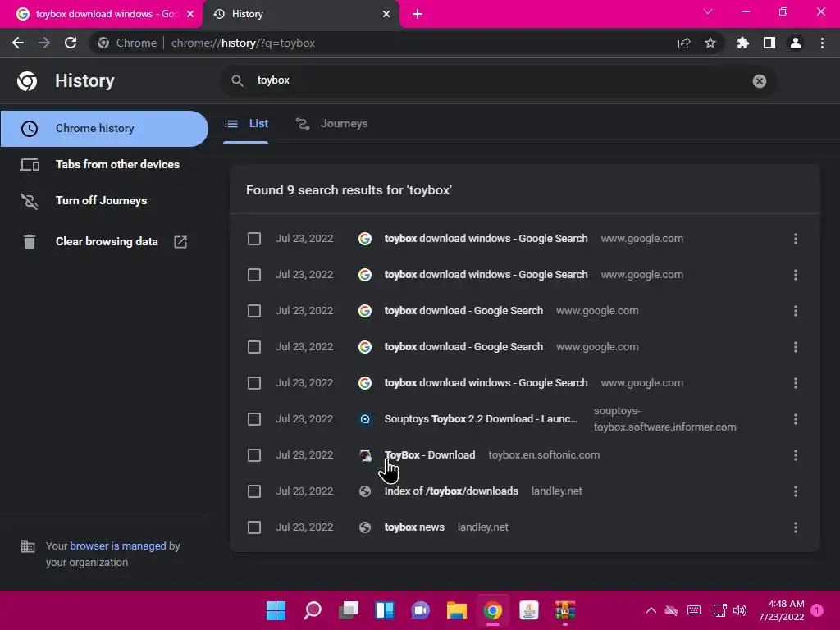Switch to toybox download windows Google tab
840x630 pixels.
click(101, 14)
